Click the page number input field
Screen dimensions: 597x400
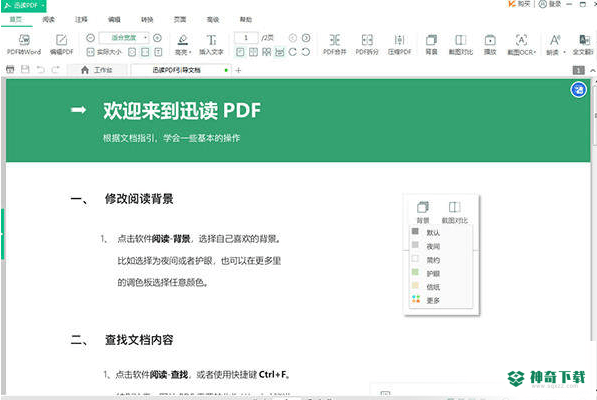[246, 38]
